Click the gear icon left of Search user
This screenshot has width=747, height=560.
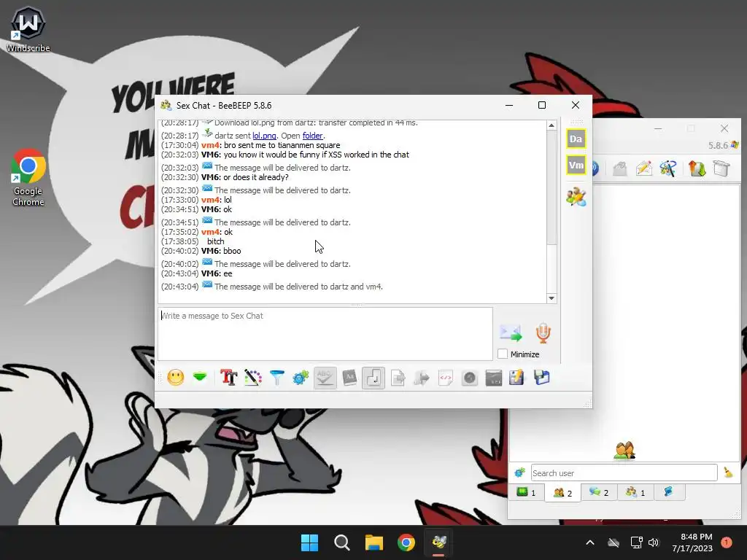pos(519,472)
